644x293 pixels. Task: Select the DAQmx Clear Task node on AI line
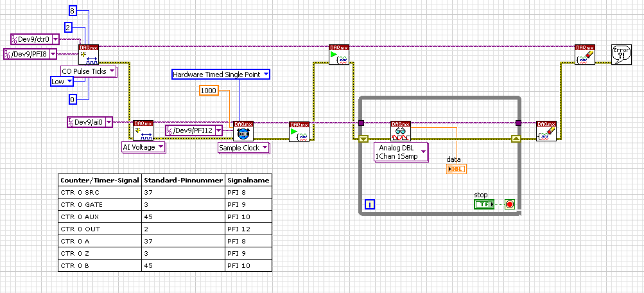pyautogui.click(x=546, y=131)
